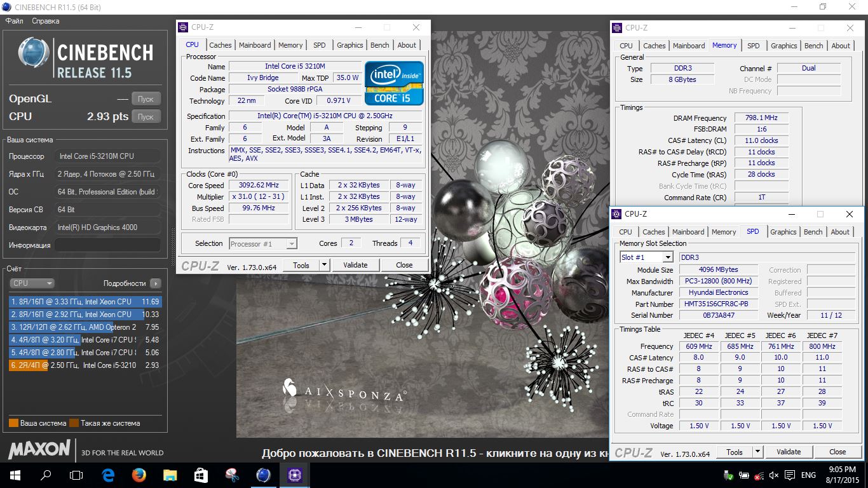Run the CPU test with Пуск
The height and width of the screenshot is (488, 868).
click(146, 117)
